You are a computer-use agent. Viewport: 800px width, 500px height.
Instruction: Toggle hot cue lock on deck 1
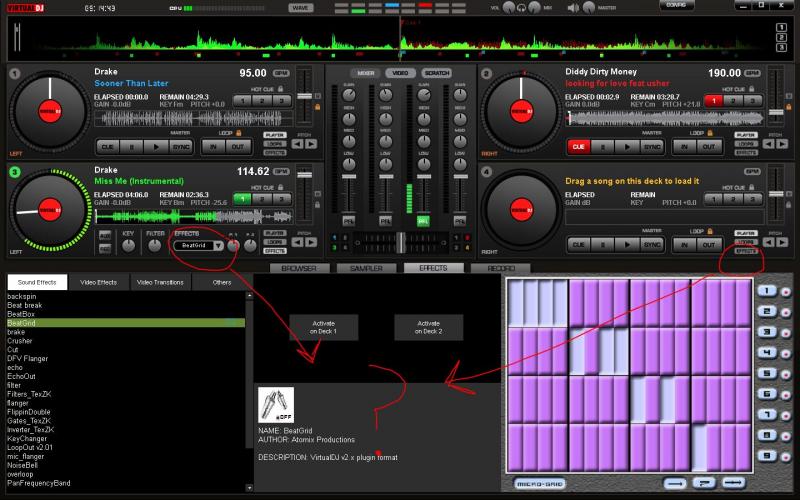[282, 88]
